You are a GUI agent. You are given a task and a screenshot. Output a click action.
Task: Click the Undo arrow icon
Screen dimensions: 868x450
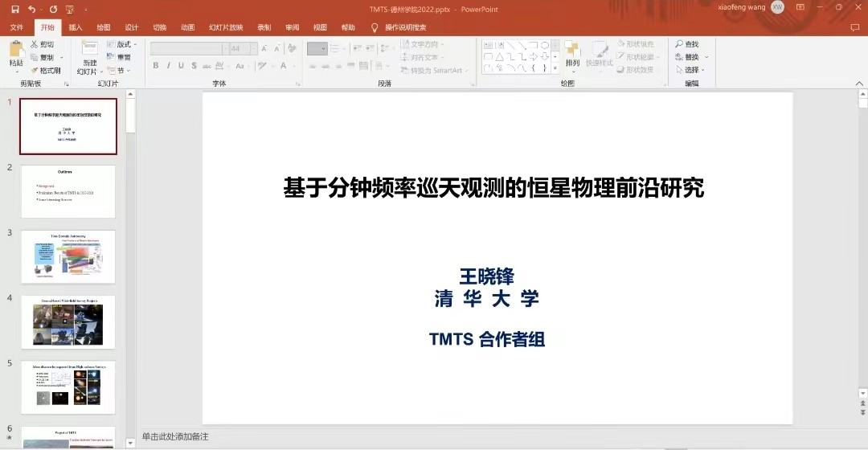point(32,9)
